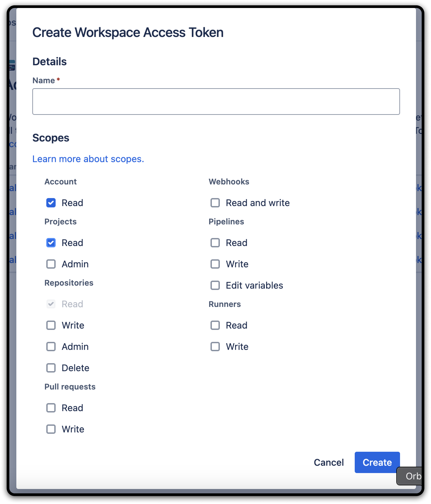The image size is (431, 504).
Task: Enable the Repositories Admin scope
Action: pyautogui.click(x=51, y=347)
